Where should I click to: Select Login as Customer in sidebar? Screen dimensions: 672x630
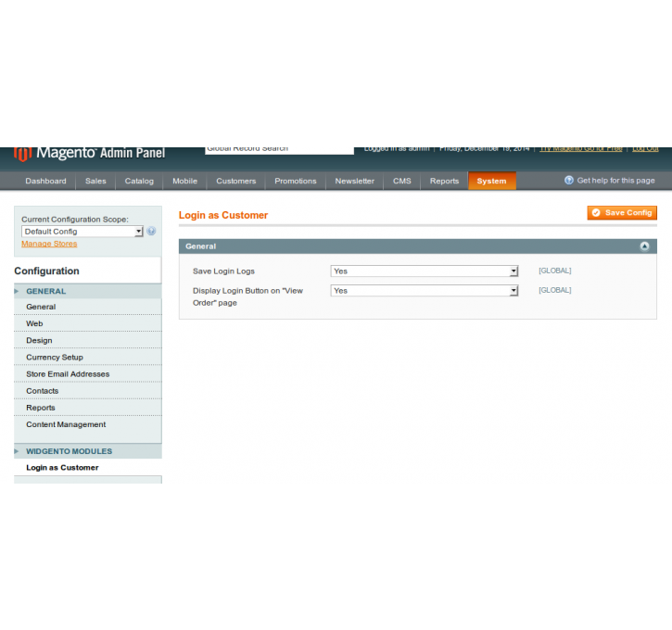coord(88,468)
